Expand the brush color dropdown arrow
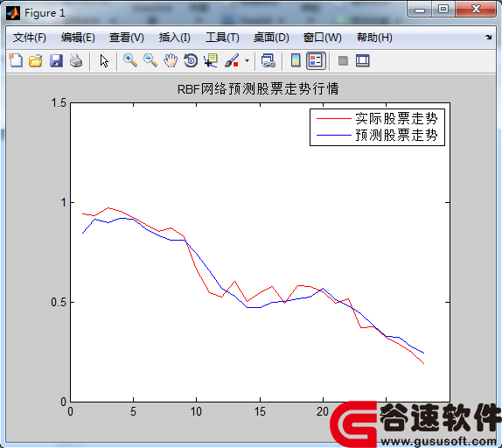 pos(247,60)
